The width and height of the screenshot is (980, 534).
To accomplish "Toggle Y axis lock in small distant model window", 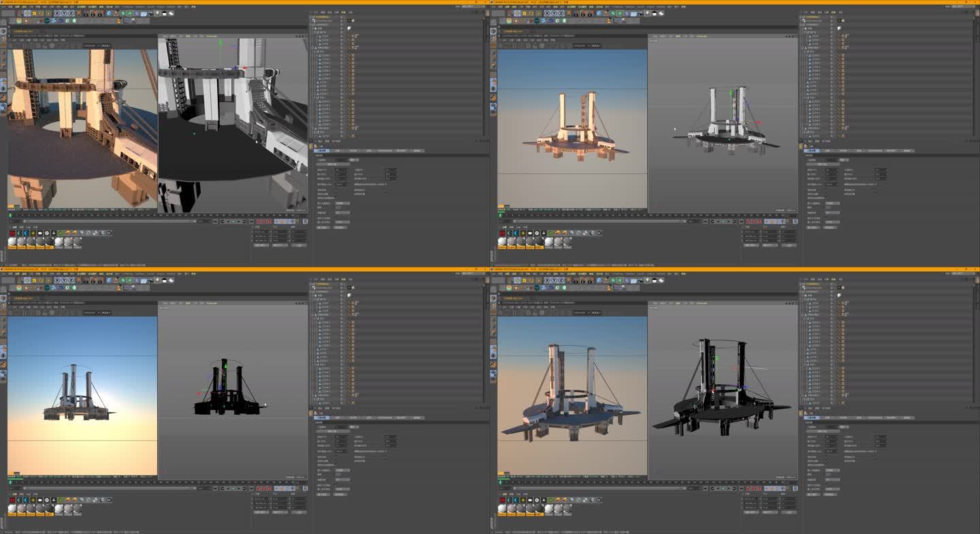I will (x=554, y=13).
